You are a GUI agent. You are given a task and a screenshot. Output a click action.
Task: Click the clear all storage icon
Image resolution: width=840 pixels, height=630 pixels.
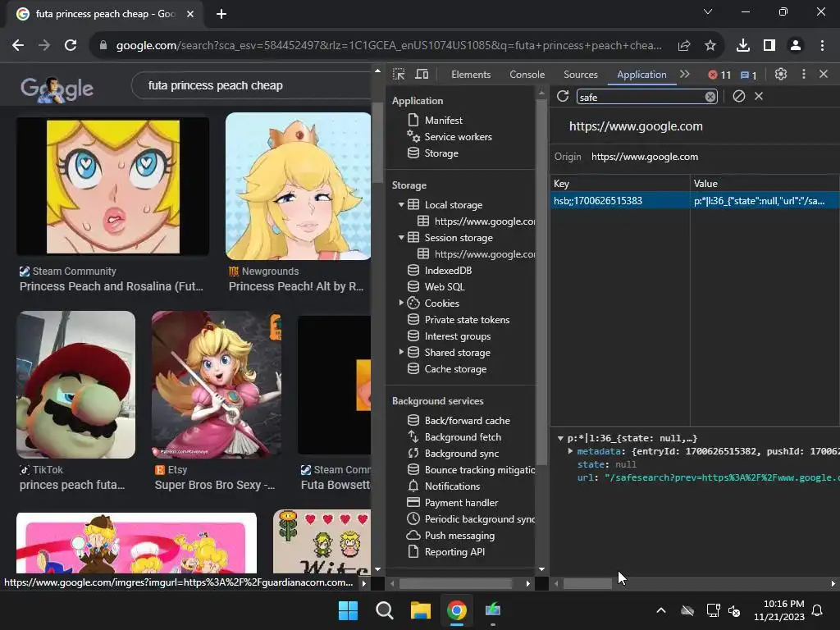[x=739, y=97]
